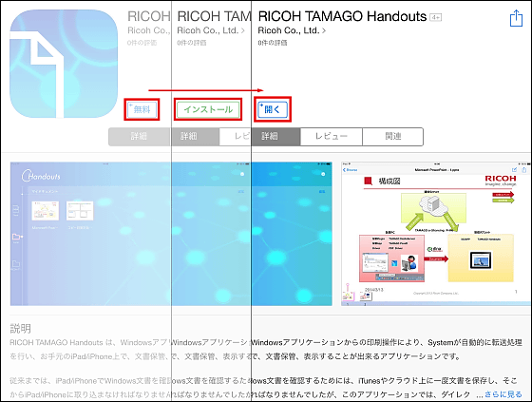Switch to the レビュー tab

pos(332,137)
